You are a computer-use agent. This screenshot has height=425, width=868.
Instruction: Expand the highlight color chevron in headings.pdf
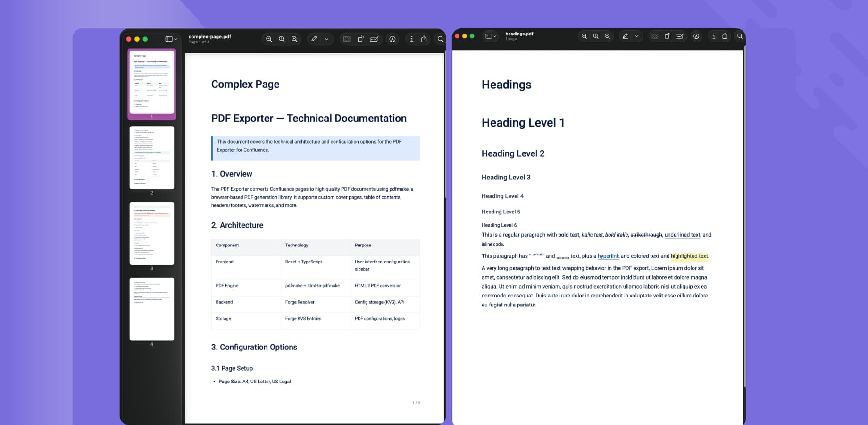637,36
